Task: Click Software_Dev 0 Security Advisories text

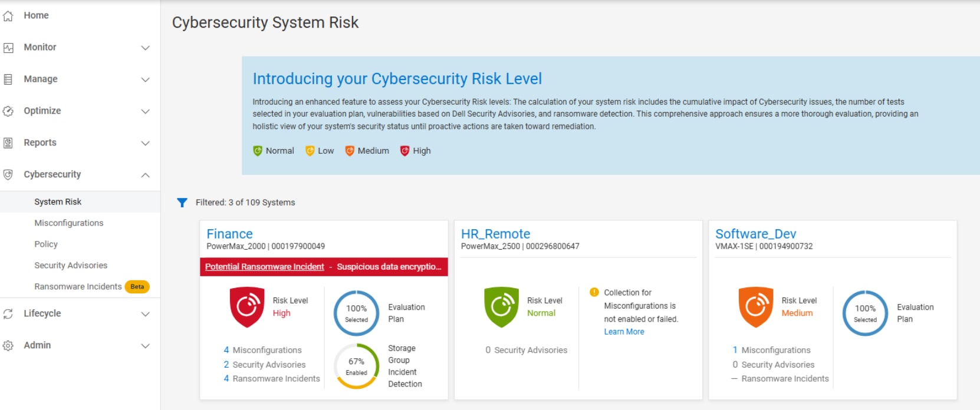Action: 773,365
